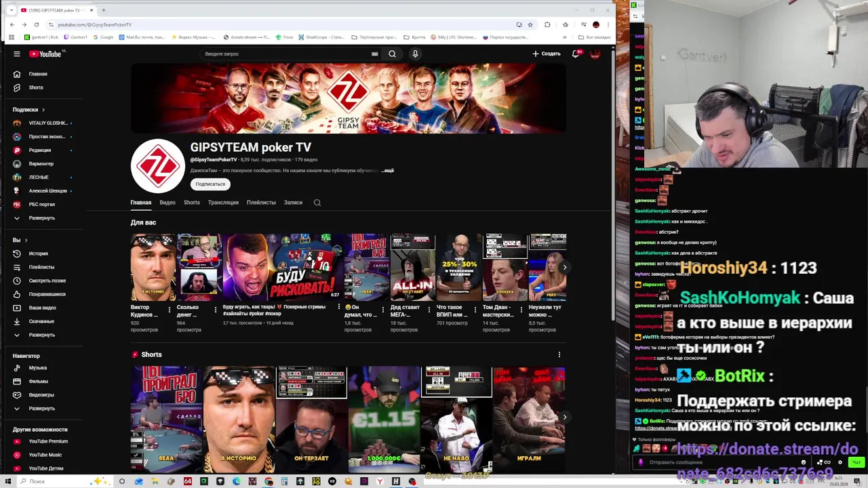
Task: Open the on-screen keyboard icon in search box
Action: 374,54
